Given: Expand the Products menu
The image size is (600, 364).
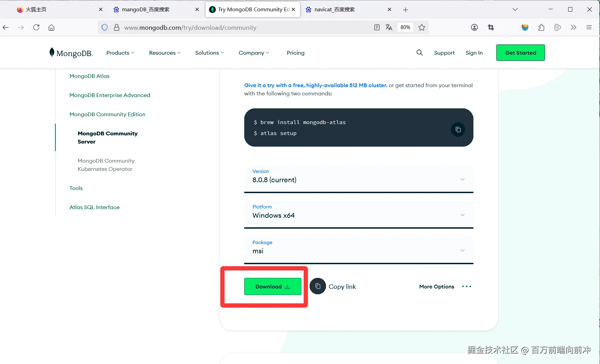Looking at the screenshot, I should click(x=120, y=53).
